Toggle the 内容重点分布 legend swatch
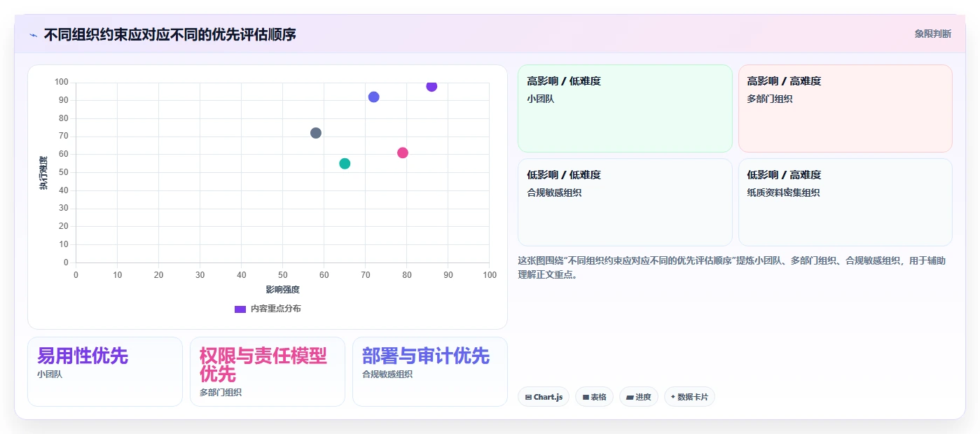The image size is (980, 434). pyautogui.click(x=240, y=309)
